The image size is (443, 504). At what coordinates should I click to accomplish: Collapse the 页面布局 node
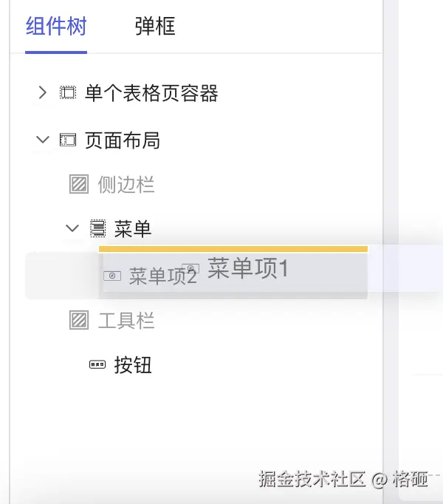pyautogui.click(x=43, y=140)
